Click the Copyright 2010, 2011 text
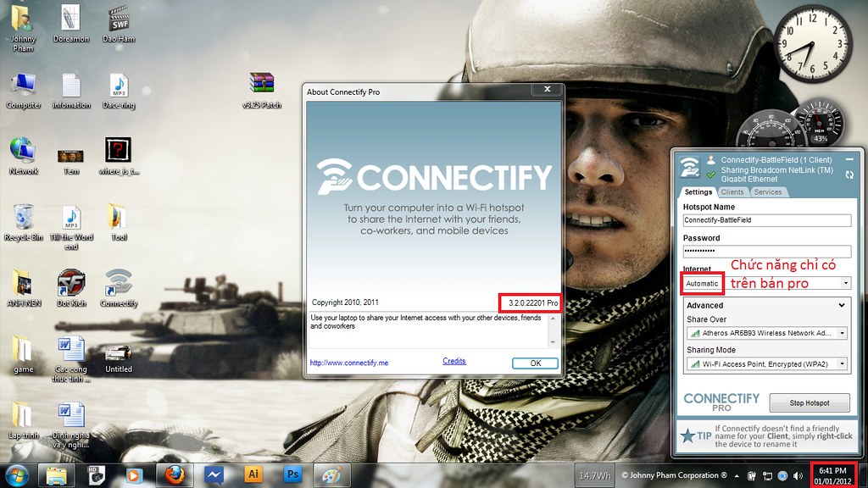The width and height of the screenshot is (868, 488). 345,302
